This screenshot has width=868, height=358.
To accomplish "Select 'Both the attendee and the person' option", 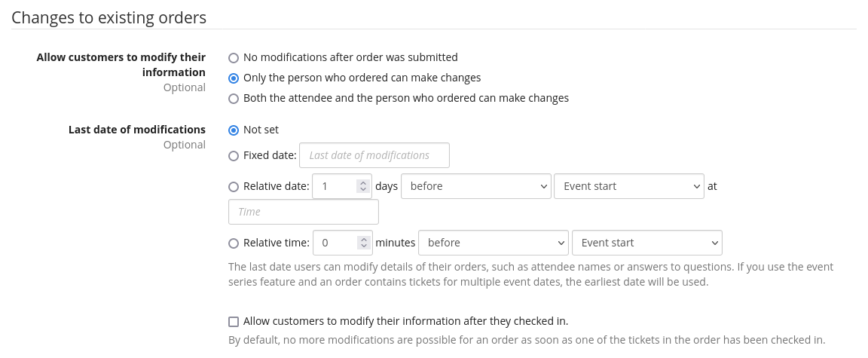I will [x=234, y=98].
